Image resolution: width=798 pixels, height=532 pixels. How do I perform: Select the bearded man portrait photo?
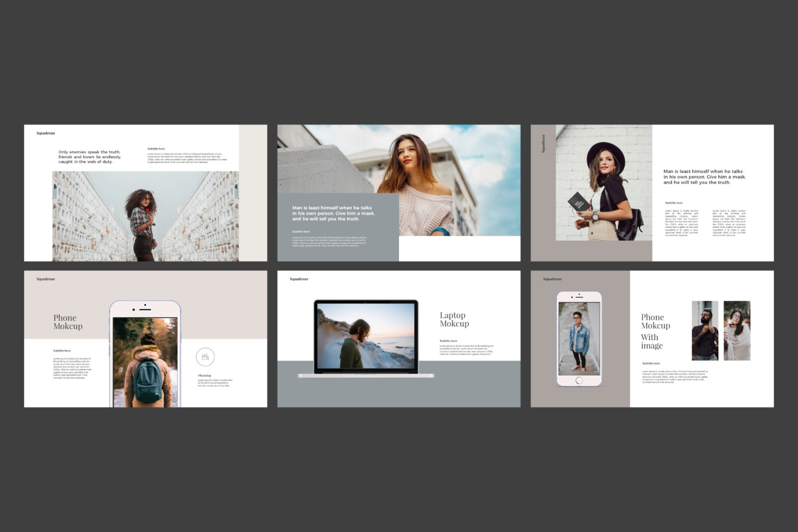pyautogui.click(x=705, y=331)
